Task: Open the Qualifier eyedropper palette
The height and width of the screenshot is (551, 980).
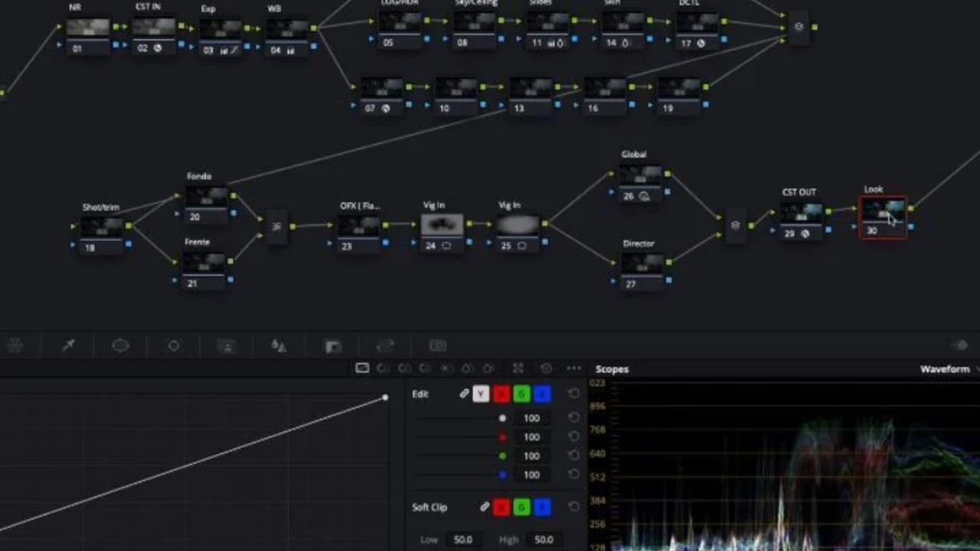Action: (68, 346)
